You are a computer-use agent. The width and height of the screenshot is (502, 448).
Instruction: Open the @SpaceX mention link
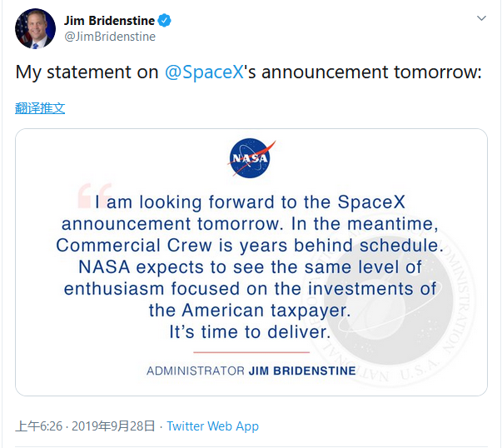pos(205,72)
